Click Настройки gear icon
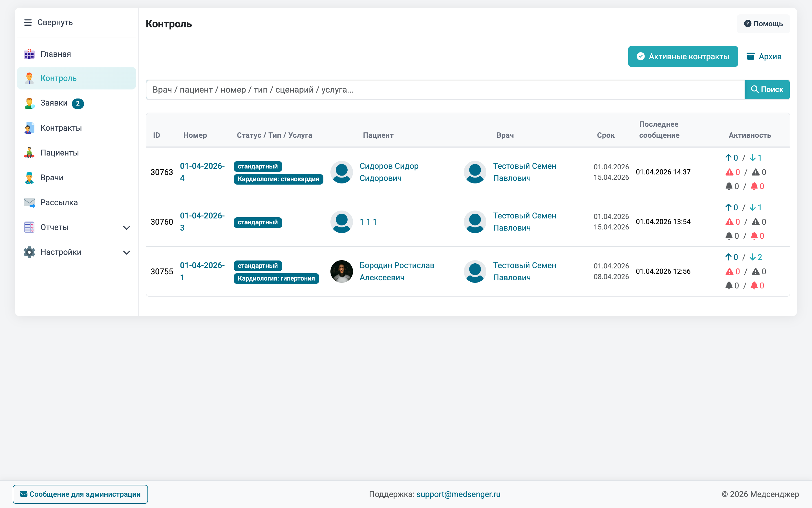 [x=29, y=252]
